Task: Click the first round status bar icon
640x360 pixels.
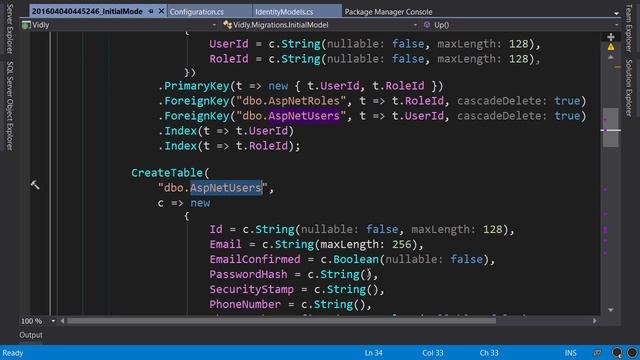Action: tap(617, 353)
